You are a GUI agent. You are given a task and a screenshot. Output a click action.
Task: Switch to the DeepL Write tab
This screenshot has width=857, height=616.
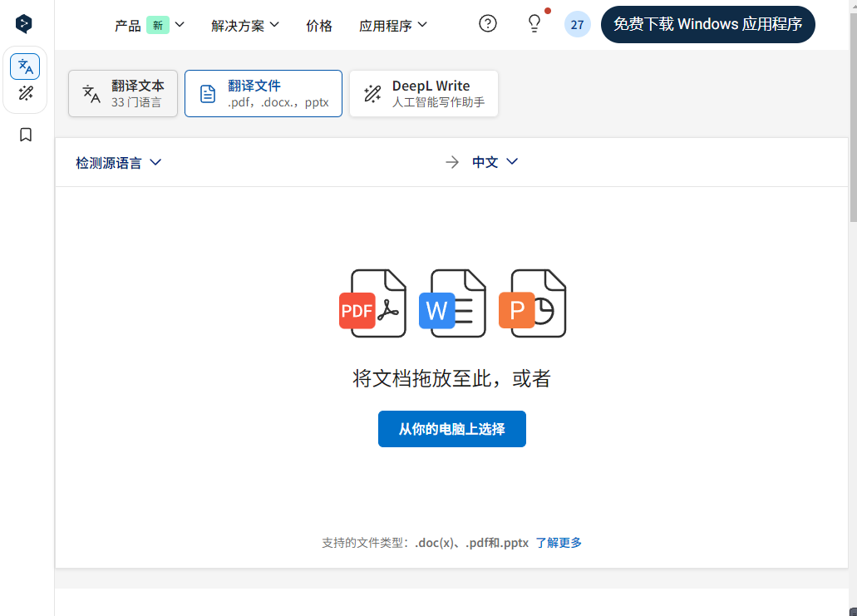424,93
